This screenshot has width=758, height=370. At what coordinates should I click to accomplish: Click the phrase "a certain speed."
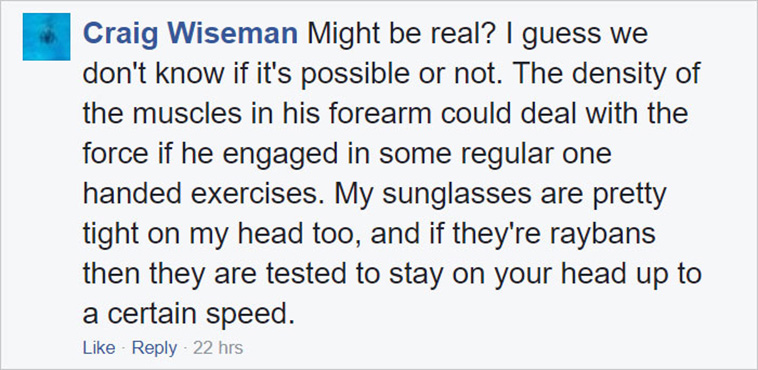(189, 316)
